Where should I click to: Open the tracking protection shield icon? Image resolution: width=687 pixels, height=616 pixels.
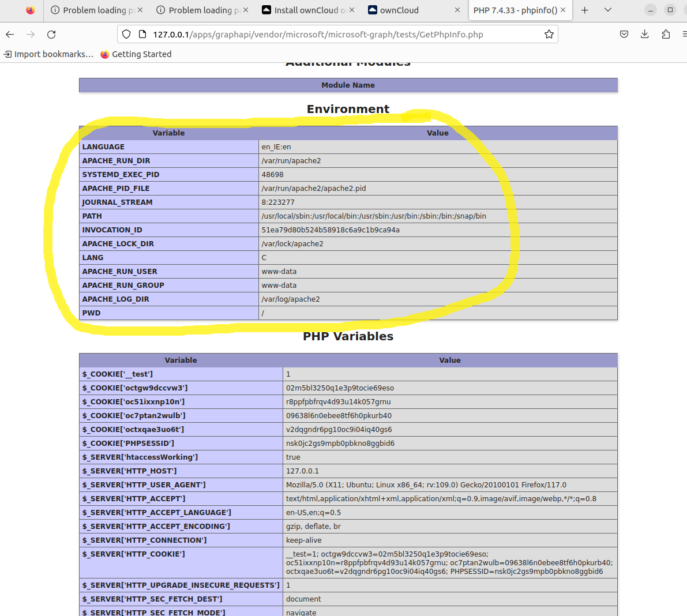(126, 34)
